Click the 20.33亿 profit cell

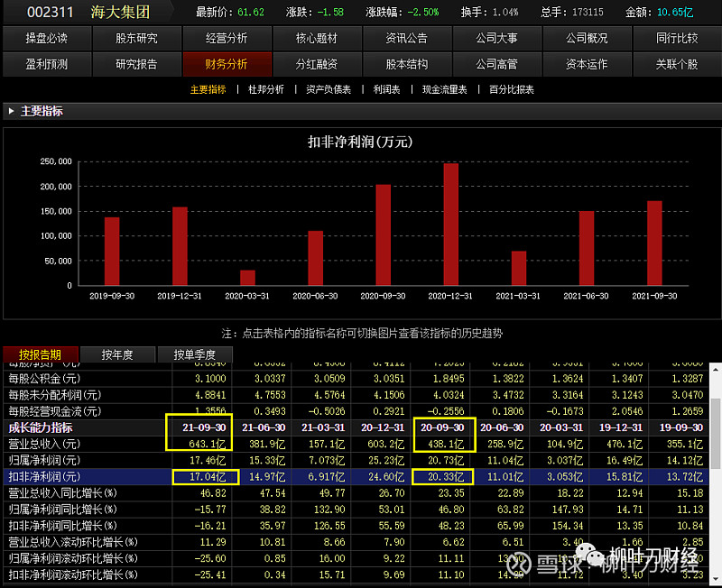pyautogui.click(x=446, y=477)
